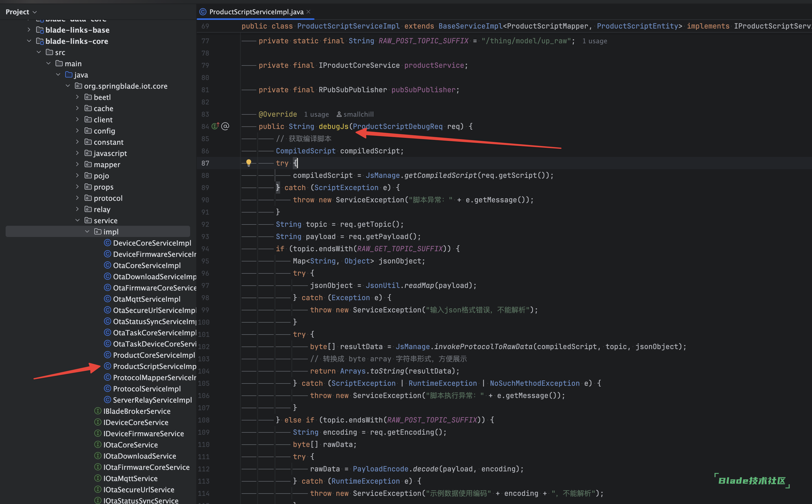Screen dimensions: 812x504
Task: Expand the protocol package
Action: 78,198
